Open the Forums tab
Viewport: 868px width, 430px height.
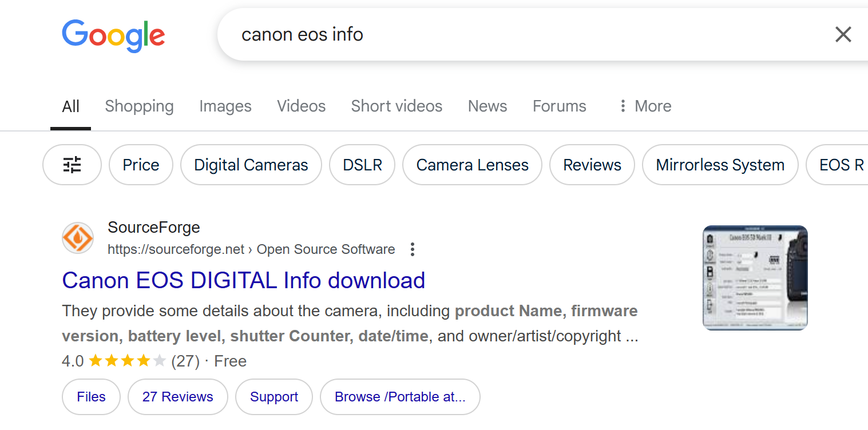click(559, 106)
